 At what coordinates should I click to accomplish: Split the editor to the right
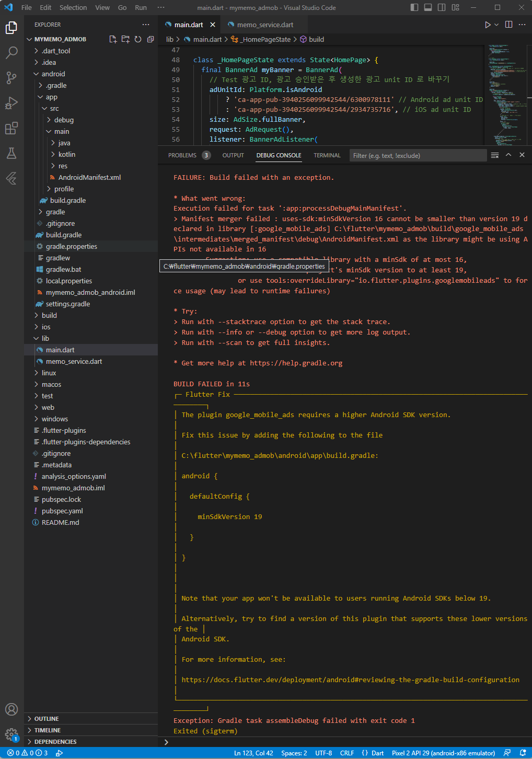[x=508, y=25]
